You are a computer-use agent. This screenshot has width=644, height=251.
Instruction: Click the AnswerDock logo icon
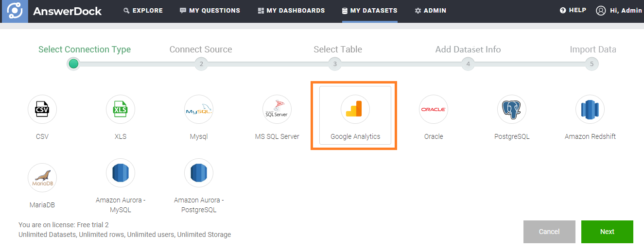[x=15, y=11]
